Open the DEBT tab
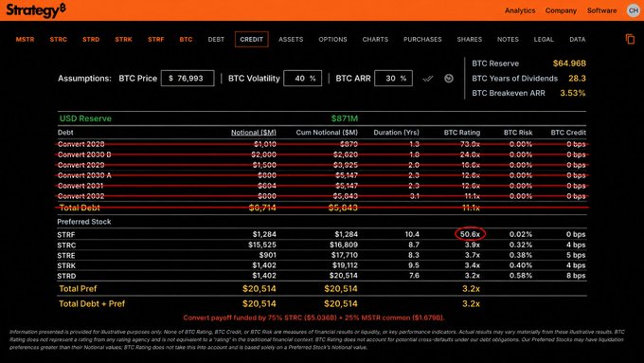The height and width of the screenshot is (363, 644). [216, 40]
